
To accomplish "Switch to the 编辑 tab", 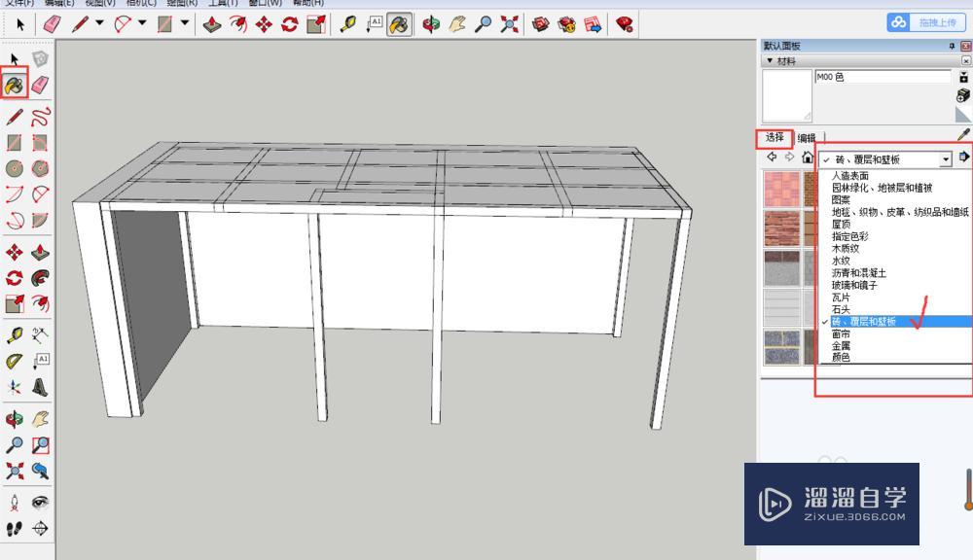I will (x=807, y=138).
